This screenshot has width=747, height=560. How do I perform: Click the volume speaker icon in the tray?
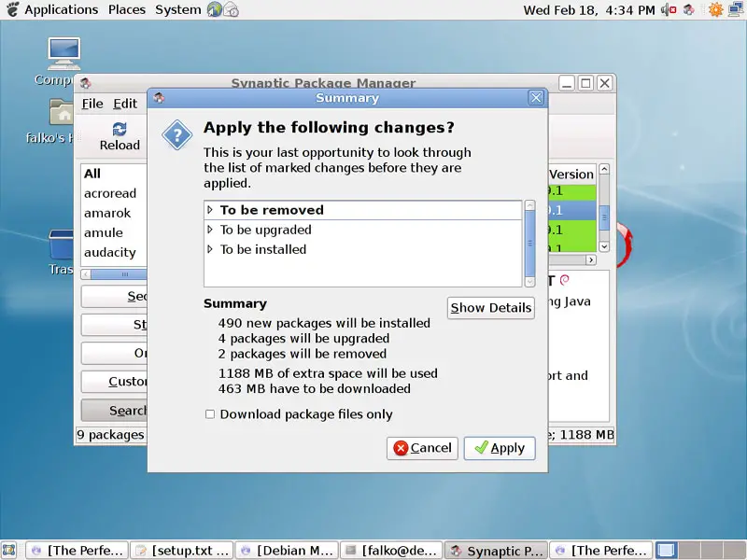click(x=669, y=9)
